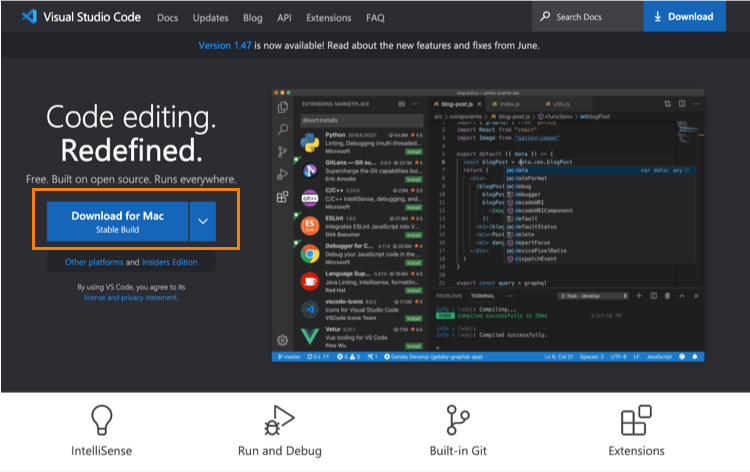Image resolution: width=750 pixels, height=472 pixels.
Task: Click the magnifier icon in Search Docs
Action: (545, 17)
